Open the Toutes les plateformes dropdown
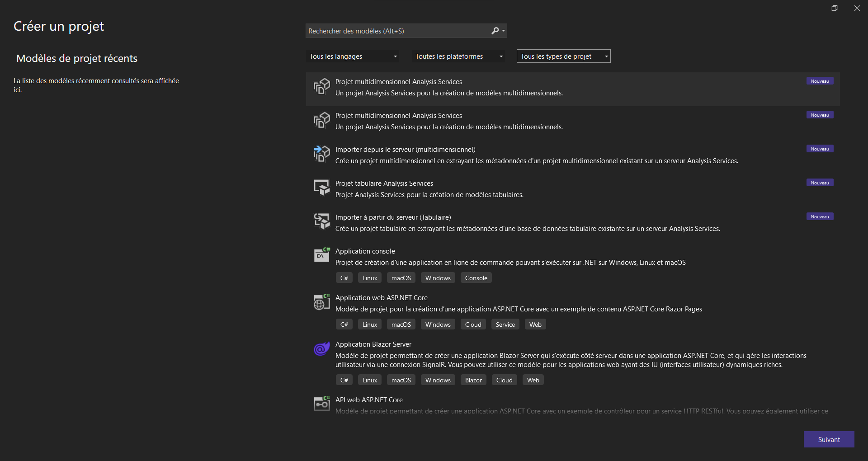The height and width of the screenshot is (461, 868). tap(459, 56)
